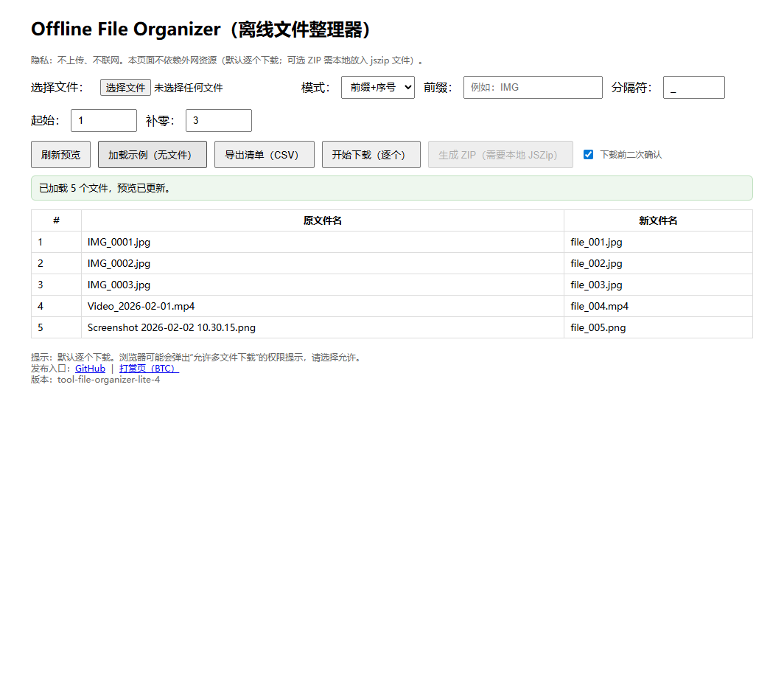Click the 选择文件 file picker button
This screenshot has height=682, width=784.
coord(125,86)
